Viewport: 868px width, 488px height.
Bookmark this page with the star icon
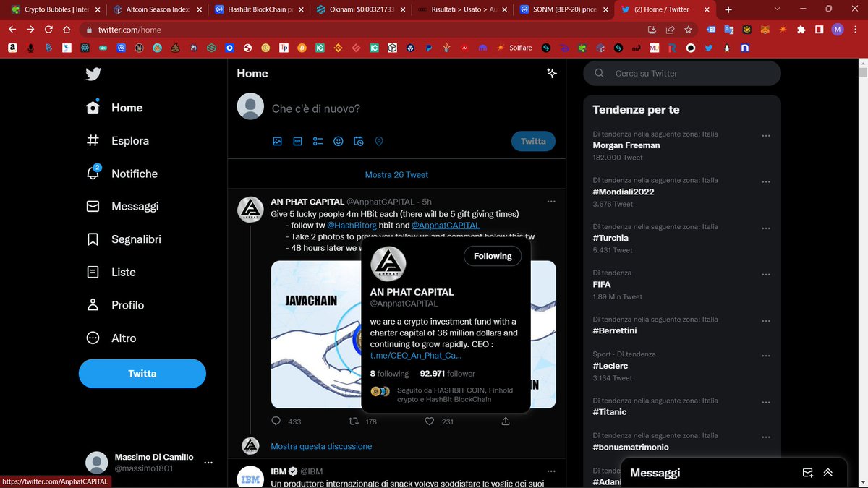[689, 30]
